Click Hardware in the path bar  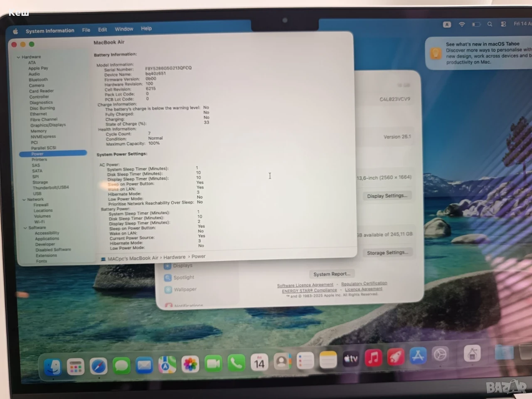175,257
